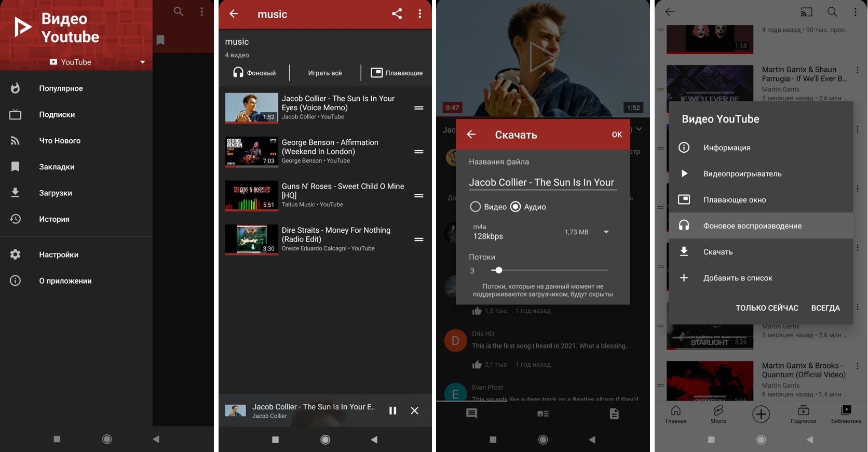Start Фоновый background playback of playlist

pyautogui.click(x=254, y=73)
